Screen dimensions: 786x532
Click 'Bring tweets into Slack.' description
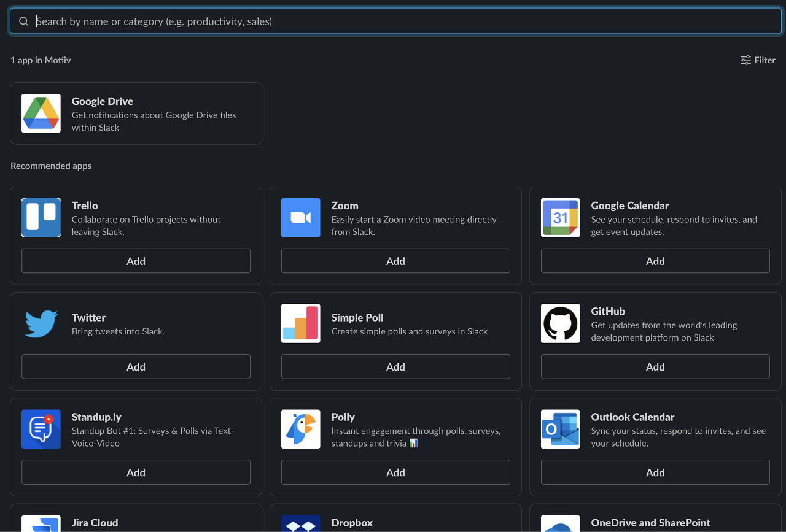pyautogui.click(x=118, y=331)
